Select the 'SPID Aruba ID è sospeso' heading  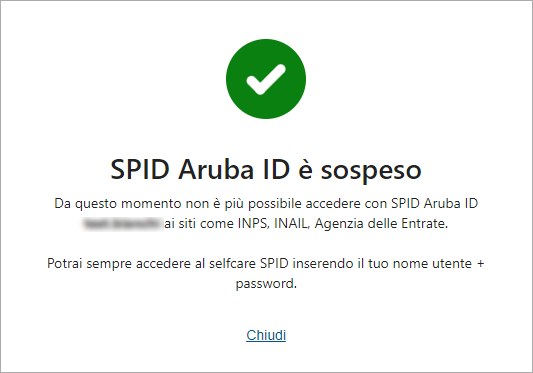point(266,169)
